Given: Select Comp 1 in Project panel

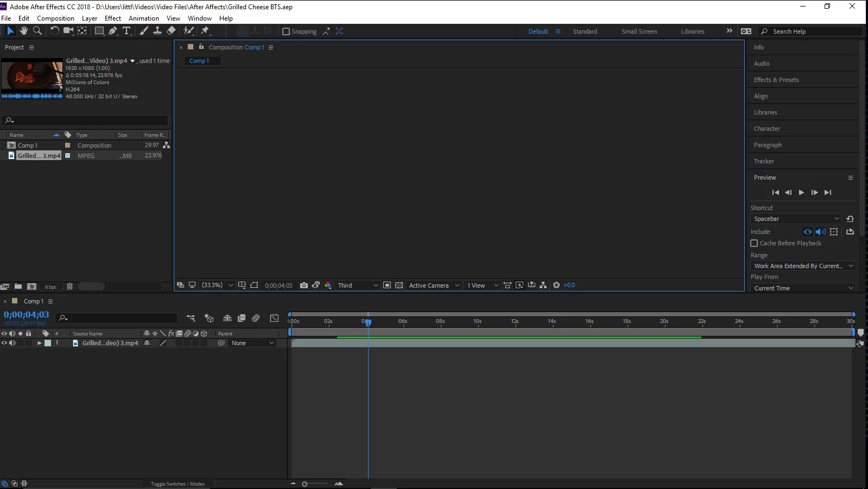Looking at the screenshot, I should pyautogui.click(x=28, y=145).
